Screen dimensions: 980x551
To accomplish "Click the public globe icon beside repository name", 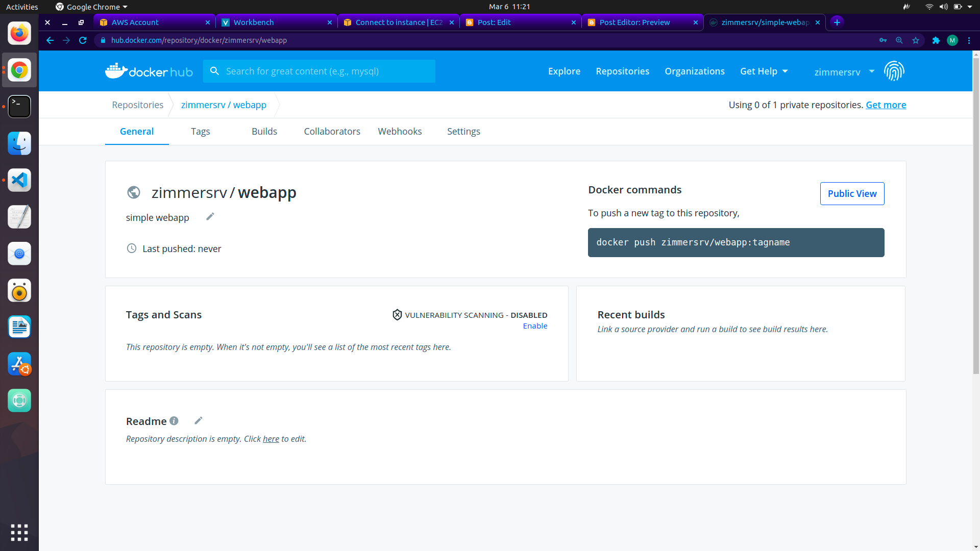I will point(134,192).
